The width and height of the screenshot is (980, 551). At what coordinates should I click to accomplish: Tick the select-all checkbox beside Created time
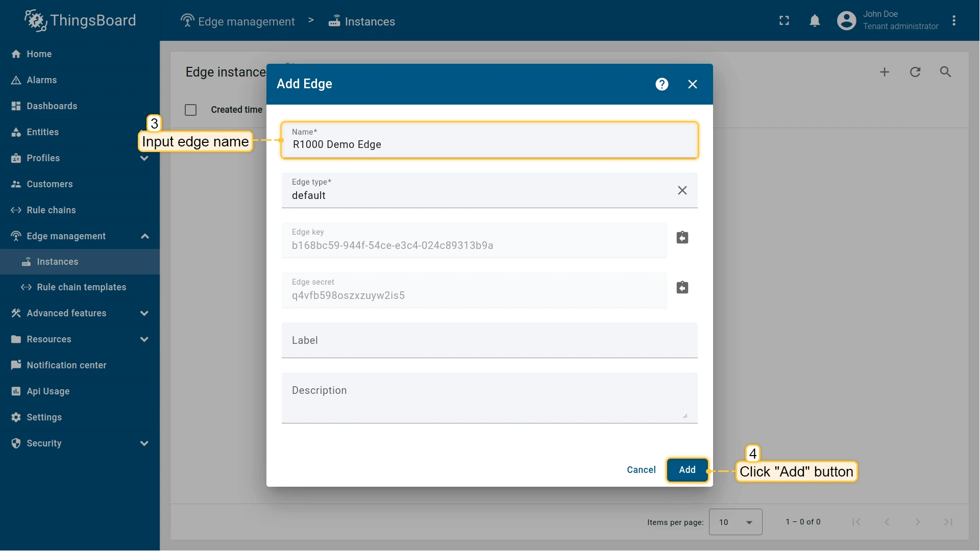click(190, 110)
